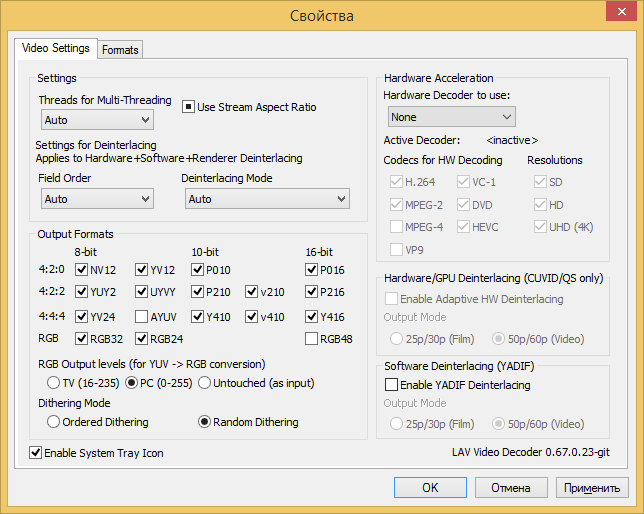Toggle the P210 format checkbox
This screenshot has width=644, height=514.
coord(197,292)
